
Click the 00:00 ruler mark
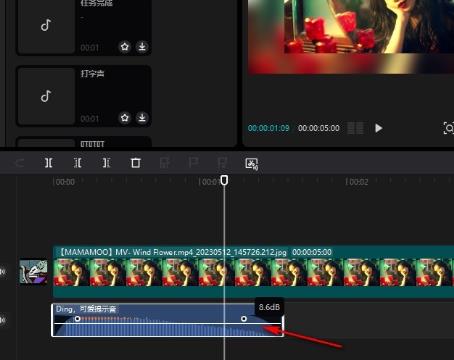click(x=64, y=182)
